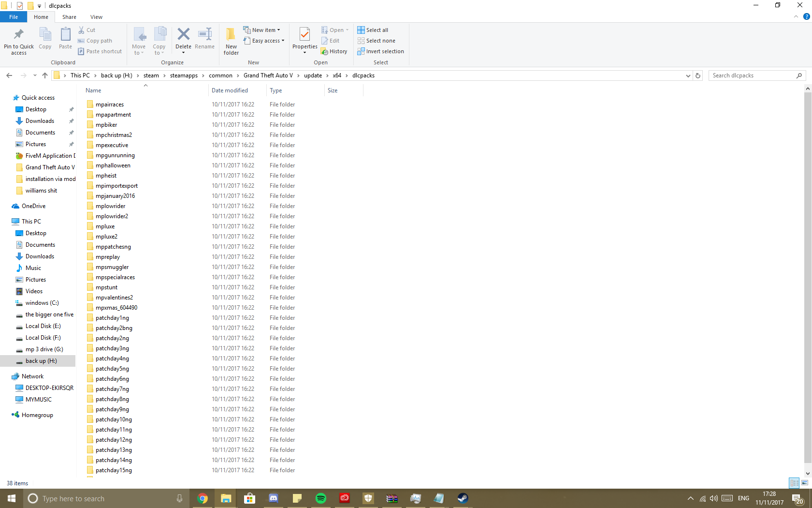Select MYMUSIC under Network

click(38, 400)
